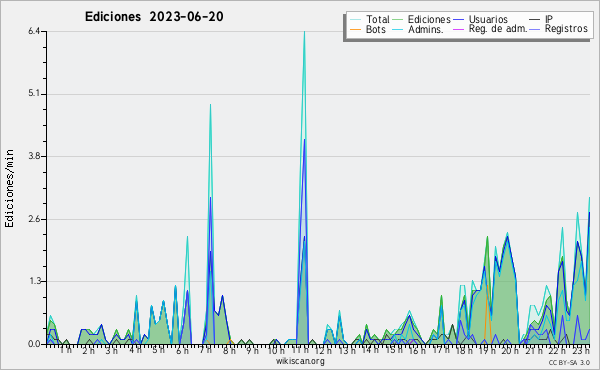The height and width of the screenshot is (370, 600).
Task: Click the chart title 'Ediciones 2023-06-20'
Action: [154, 16]
